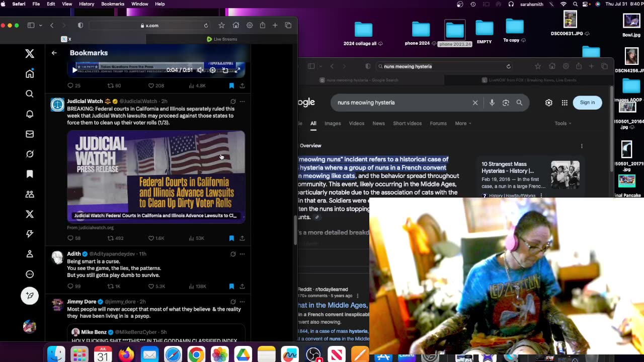Image resolution: width=644 pixels, height=362 pixels.
Task: Remove bookmark on the Judicial Watch post
Action: coord(231,238)
